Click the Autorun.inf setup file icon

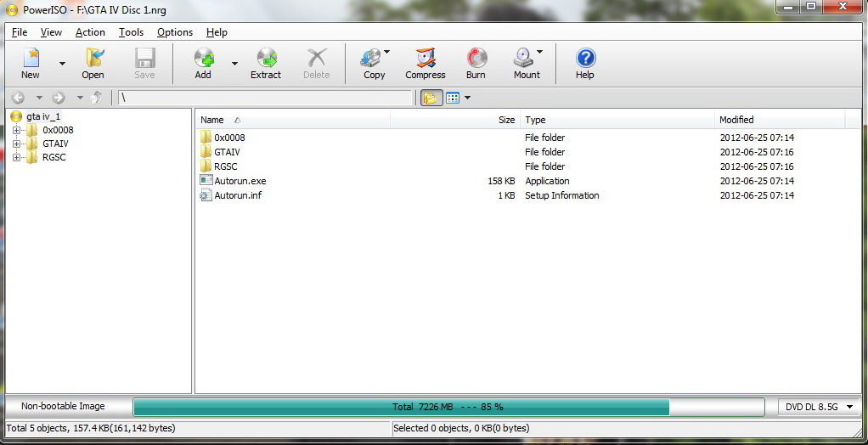206,194
